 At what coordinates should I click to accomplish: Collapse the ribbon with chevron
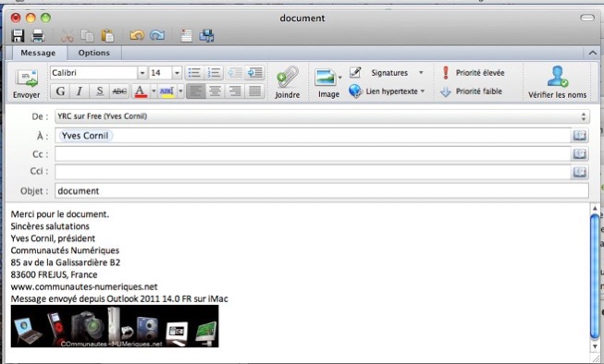click(593, 53)
